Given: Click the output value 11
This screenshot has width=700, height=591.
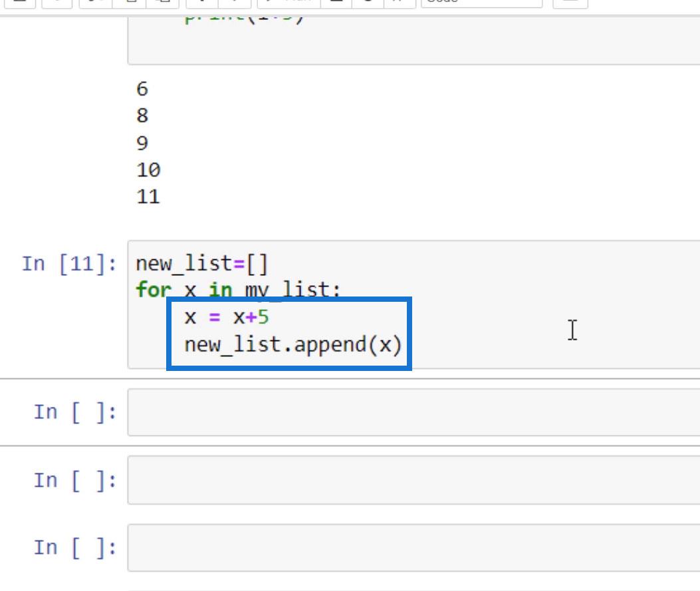Looking at the screenshot, I should [x=148, y=197].
